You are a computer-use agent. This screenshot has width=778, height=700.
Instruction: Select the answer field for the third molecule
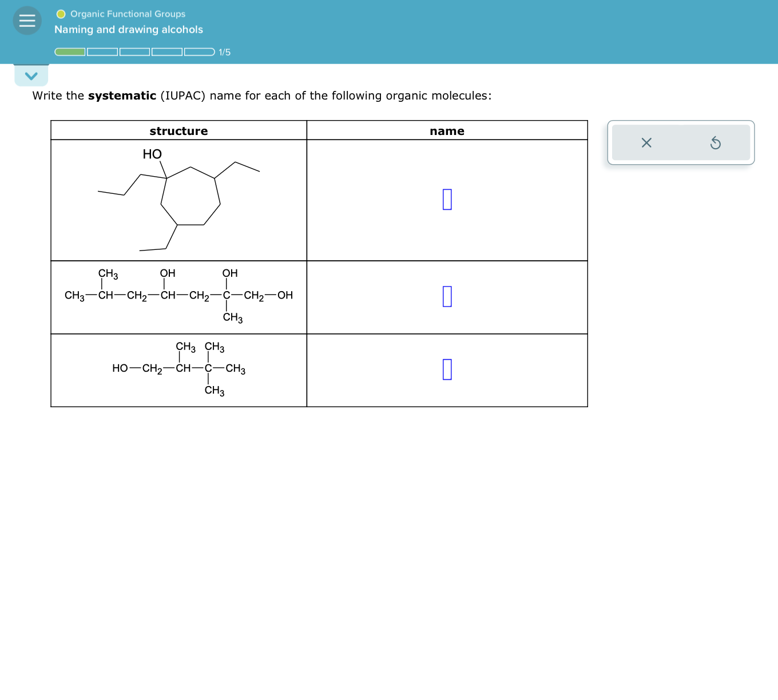(447, 369)
